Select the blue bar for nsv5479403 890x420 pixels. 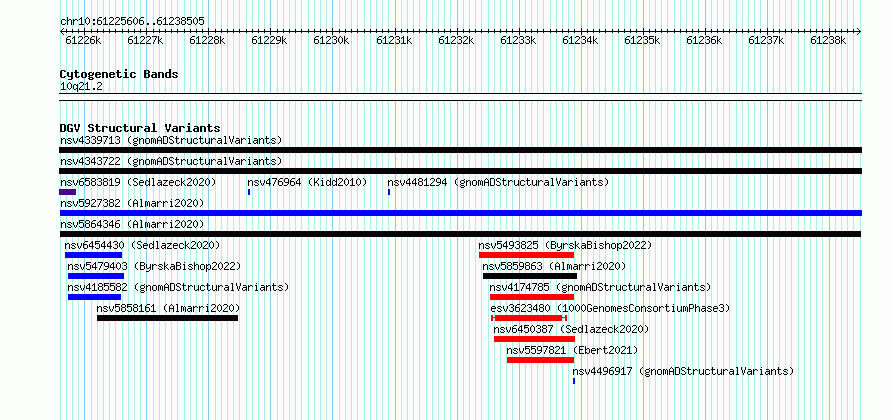(x=95, y=276)
